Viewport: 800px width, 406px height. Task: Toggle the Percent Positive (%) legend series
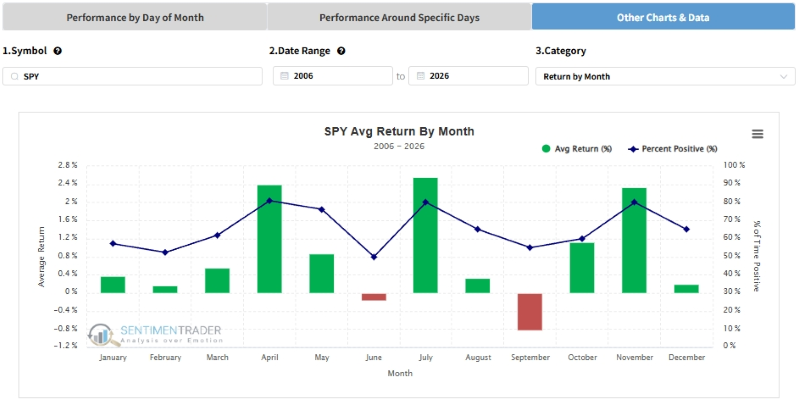673,149
